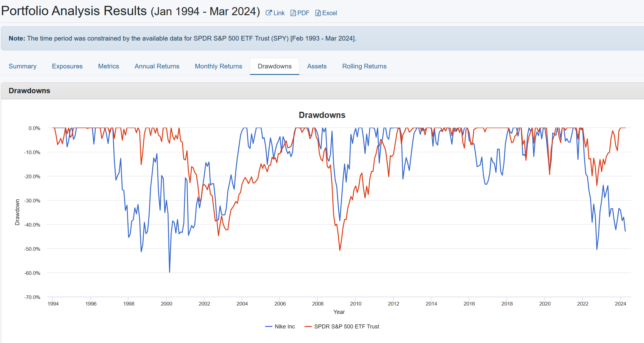Select the Monthly Returns tab

click(x=218, y=66)
